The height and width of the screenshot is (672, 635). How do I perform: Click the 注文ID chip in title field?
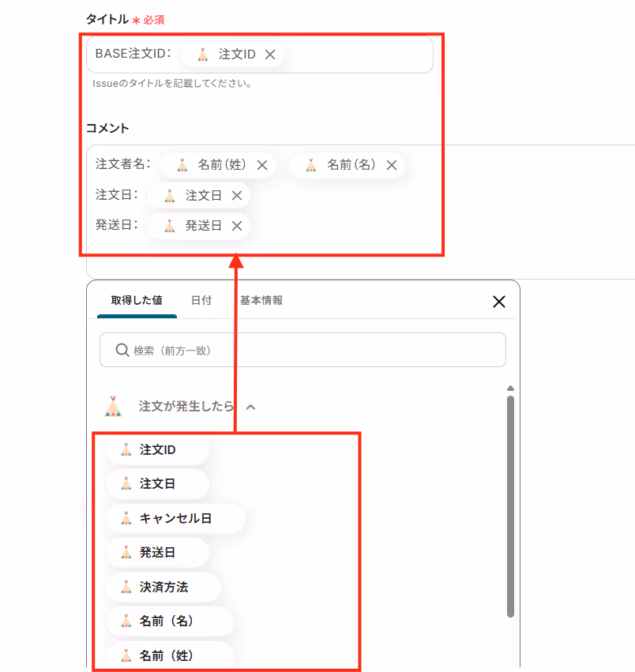tap(231, 54)
